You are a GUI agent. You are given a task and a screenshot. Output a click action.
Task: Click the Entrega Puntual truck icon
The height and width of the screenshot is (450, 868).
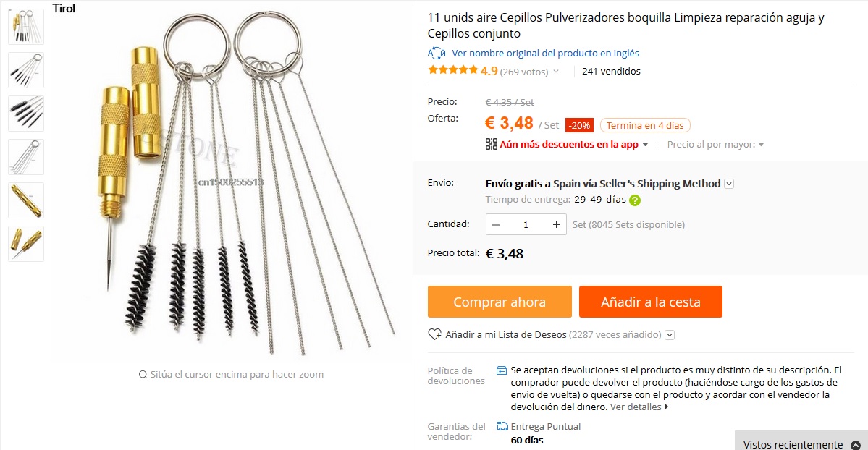coord(502,425)
